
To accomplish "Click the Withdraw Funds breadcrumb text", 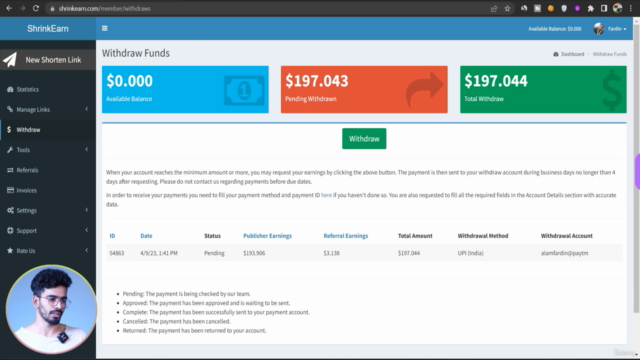I will tap(609, 54).
